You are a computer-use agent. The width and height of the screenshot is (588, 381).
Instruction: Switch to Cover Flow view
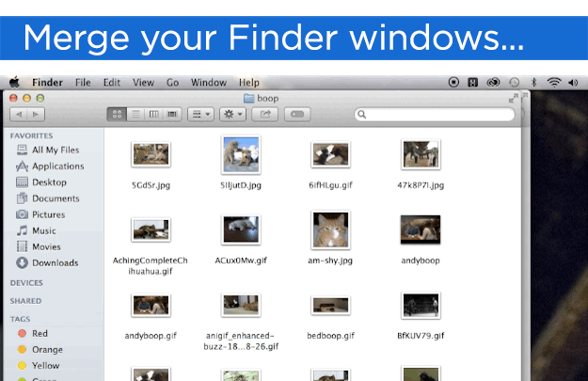point(172,115)
